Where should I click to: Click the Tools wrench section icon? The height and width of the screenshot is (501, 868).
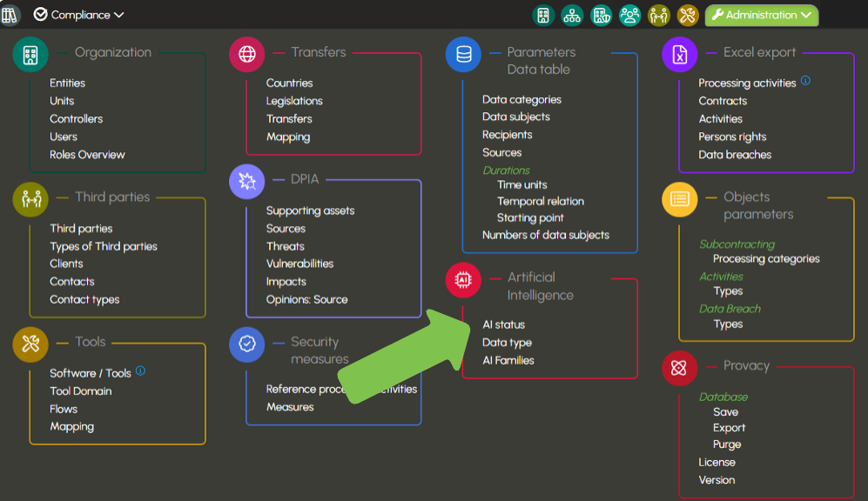click(x=30, y=344)
